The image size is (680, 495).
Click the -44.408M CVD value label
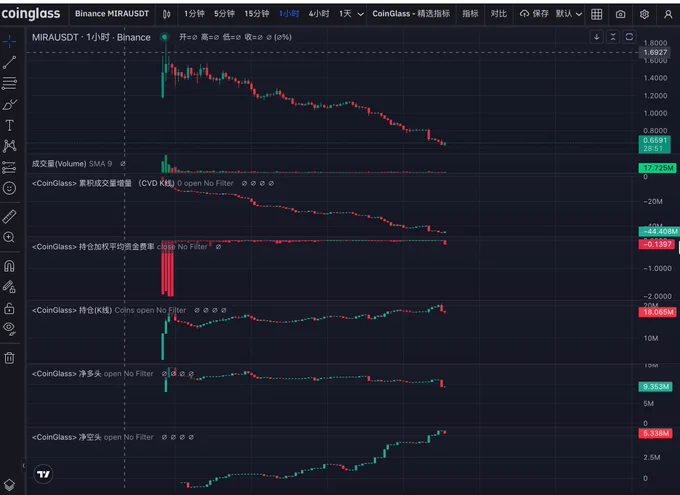[x=659, y=231]
